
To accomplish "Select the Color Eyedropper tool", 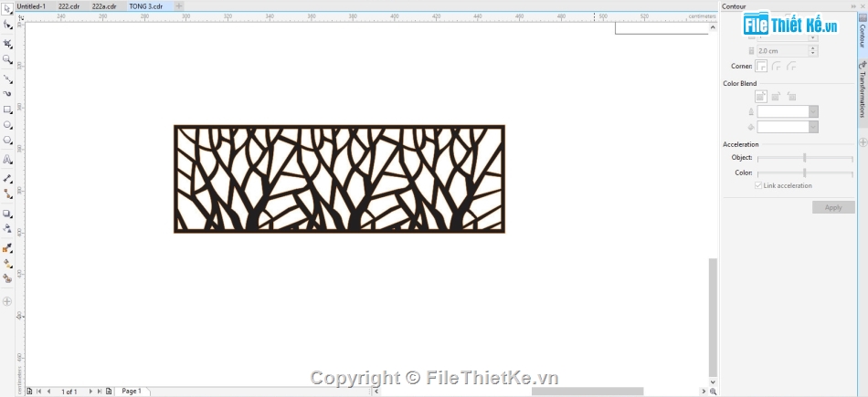I will tap(7, 247).
